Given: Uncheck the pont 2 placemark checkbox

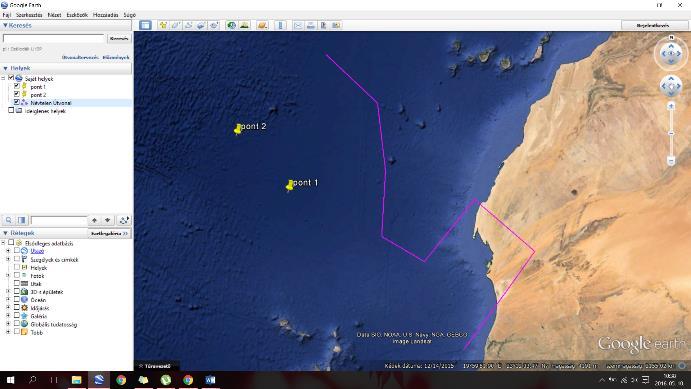Looking at the screenshot, I should 17,94.
